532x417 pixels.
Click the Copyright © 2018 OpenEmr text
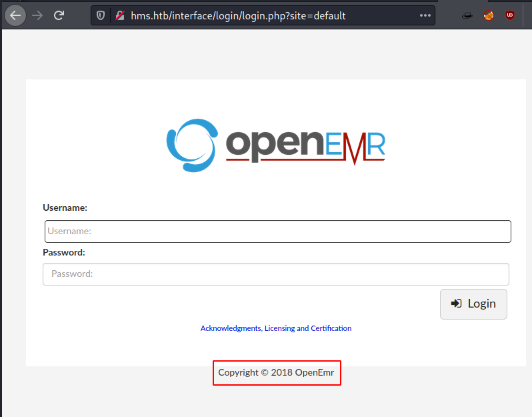click(x=276, y=372)
